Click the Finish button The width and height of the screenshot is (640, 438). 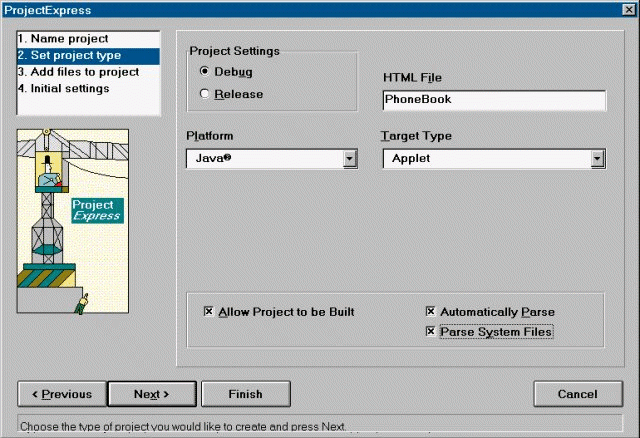246,393
